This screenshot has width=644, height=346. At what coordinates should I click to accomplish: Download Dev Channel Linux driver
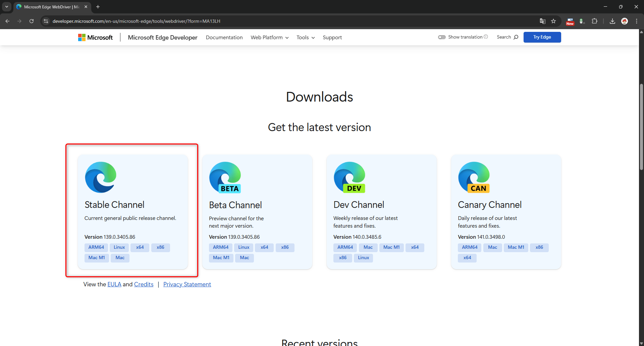(363, 258)
